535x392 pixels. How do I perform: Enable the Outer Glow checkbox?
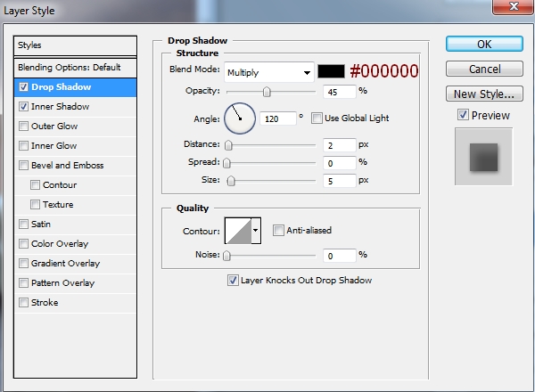23,127
